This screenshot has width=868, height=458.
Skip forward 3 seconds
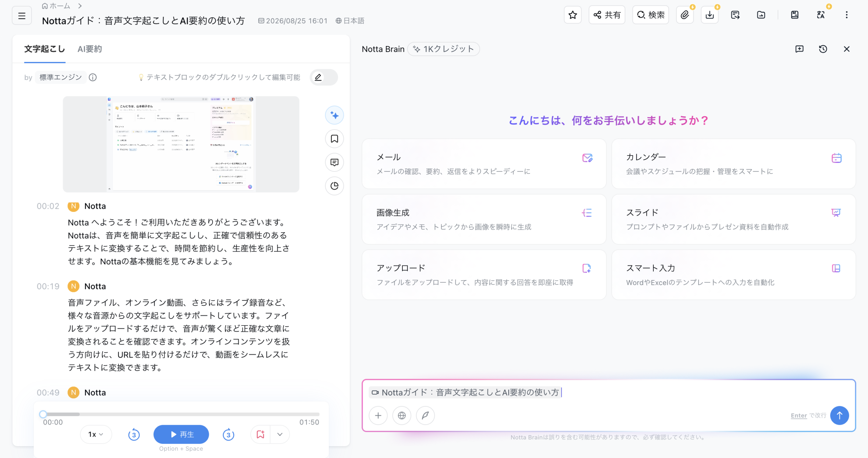coord(228,434)
